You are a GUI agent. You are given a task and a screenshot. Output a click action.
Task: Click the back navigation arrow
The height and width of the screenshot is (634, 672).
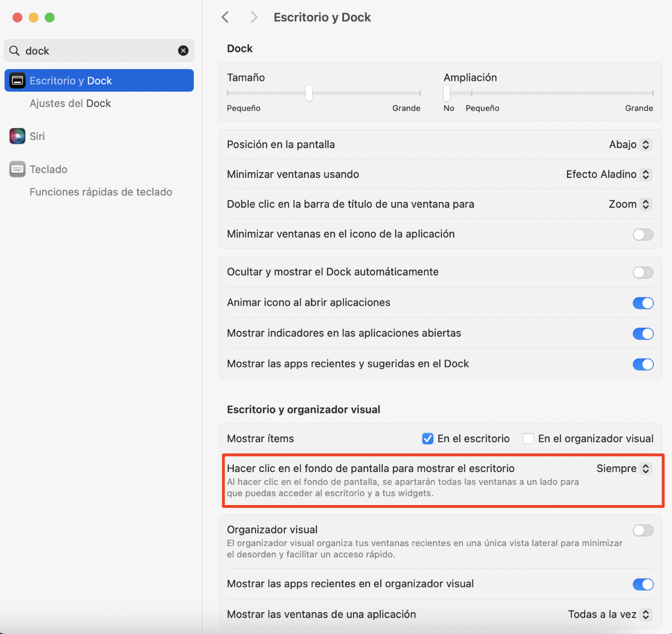225,17
